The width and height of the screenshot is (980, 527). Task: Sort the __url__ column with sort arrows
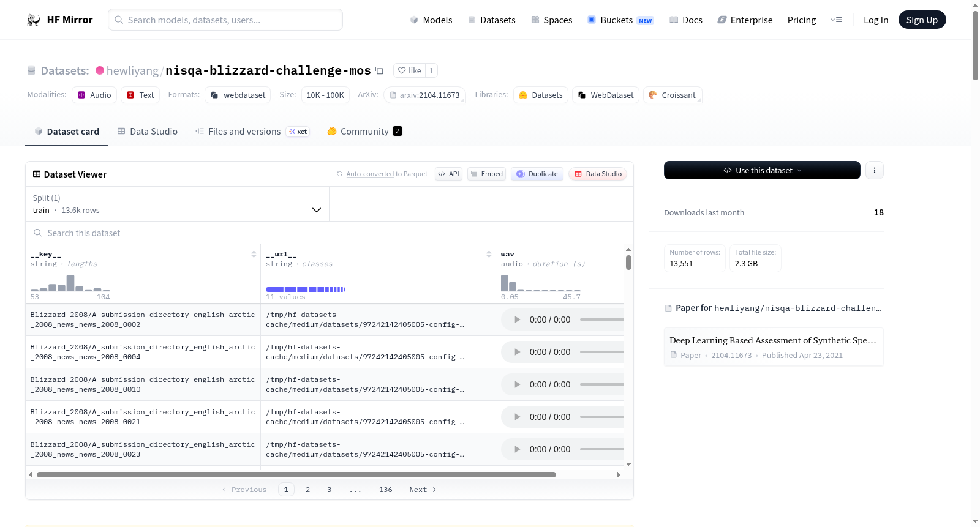tap(489, 254)
